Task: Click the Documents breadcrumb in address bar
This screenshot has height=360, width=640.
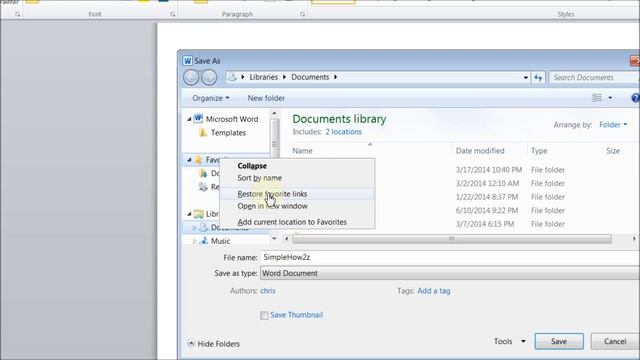Action: [310, 77]
